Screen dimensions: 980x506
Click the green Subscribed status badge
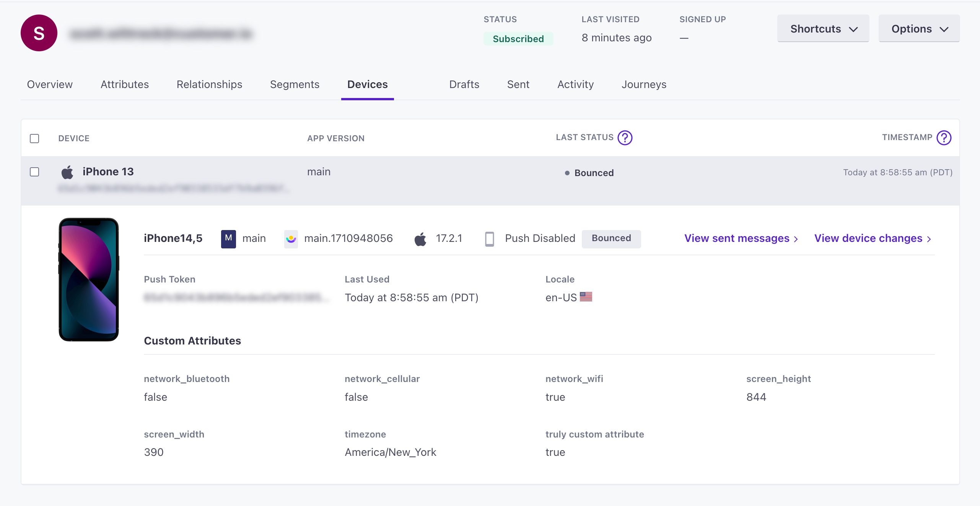point(518,39)
